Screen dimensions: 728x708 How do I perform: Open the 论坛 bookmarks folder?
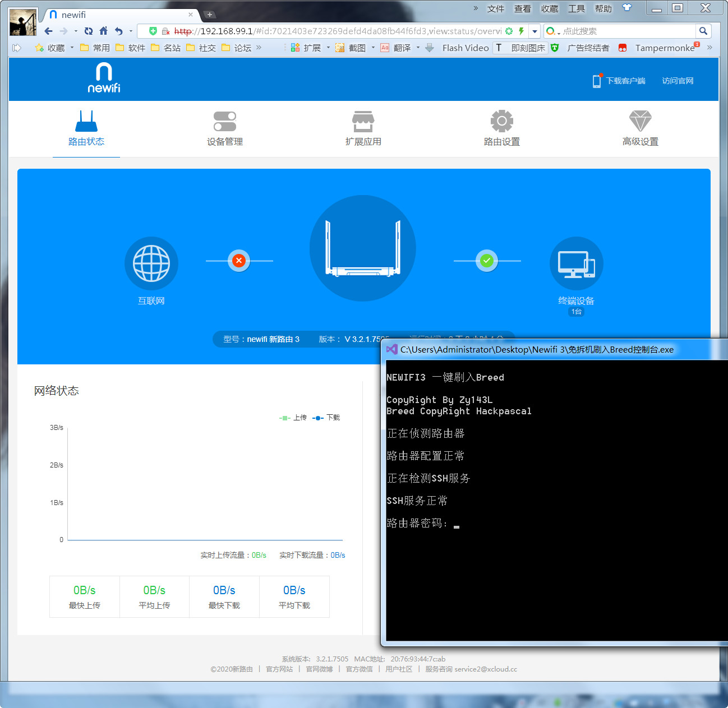[236, 48]
